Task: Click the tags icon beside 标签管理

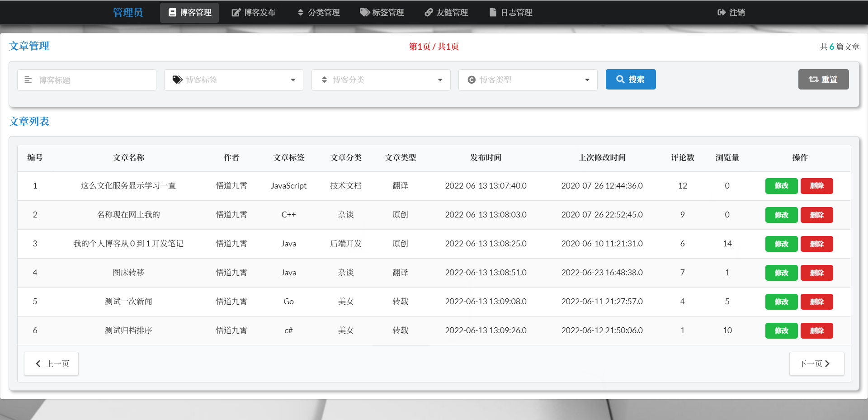Action: pos(364,13)
